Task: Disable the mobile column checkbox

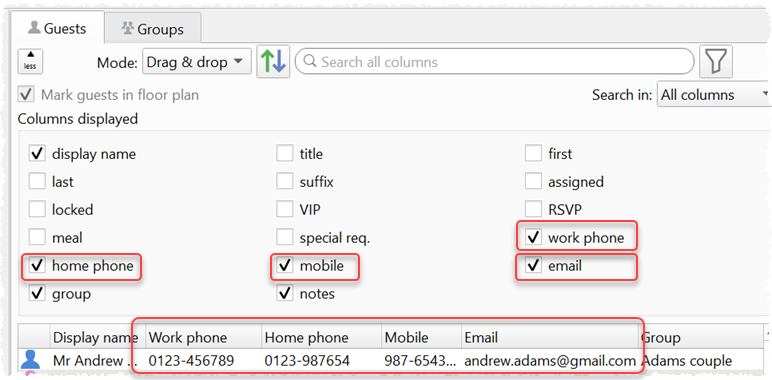Action: [284, 266]
